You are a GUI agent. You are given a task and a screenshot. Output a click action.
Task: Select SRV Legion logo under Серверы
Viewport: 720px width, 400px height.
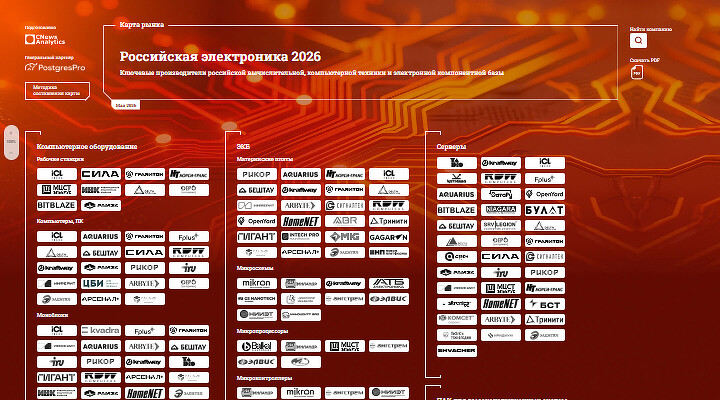click(501, 225)
